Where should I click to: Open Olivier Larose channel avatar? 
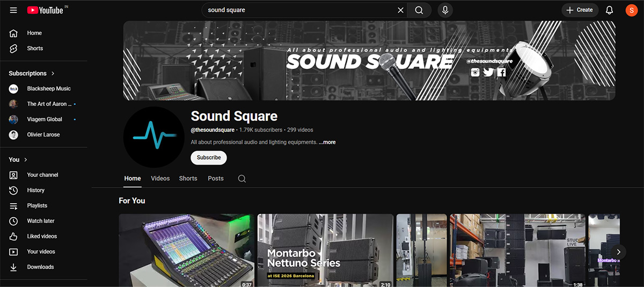pyautogui.click(x=14, y=135)
